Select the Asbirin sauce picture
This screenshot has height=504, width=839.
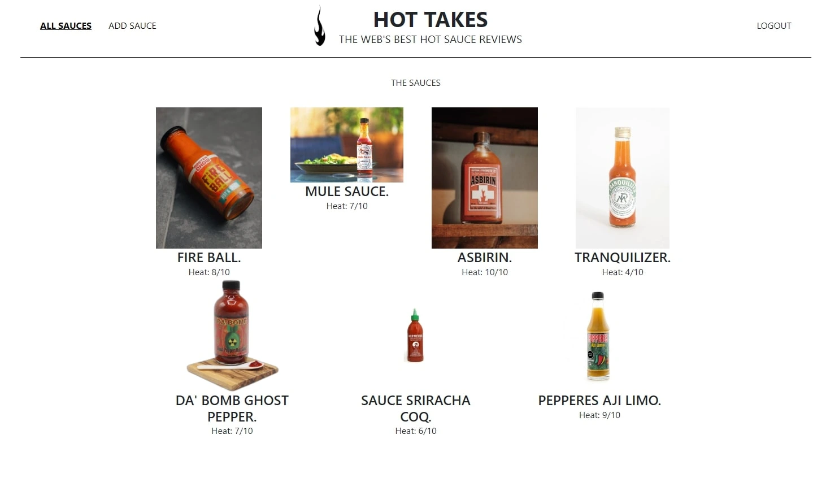(x=485, y=178)
